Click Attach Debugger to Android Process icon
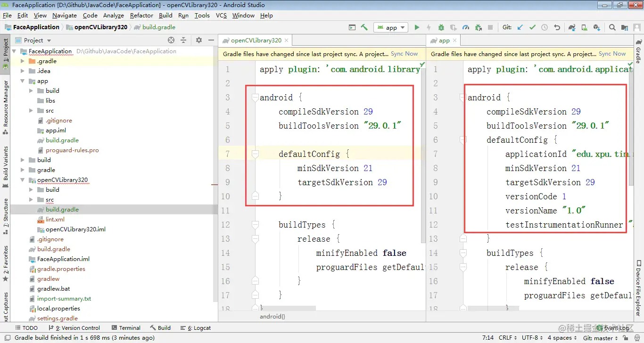The width and height of the screenshot is (644, 343). [x=478, y=27]
